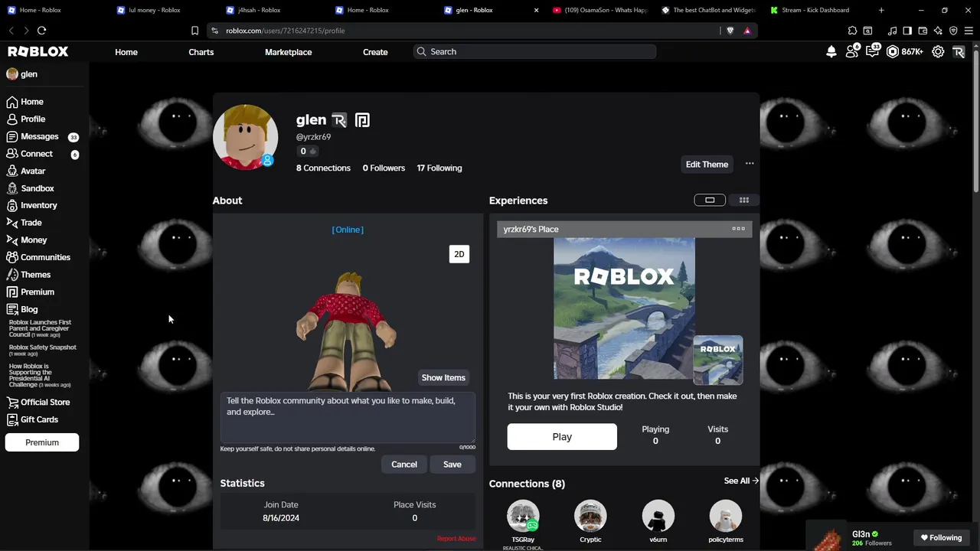Click the RoPro icon in Roblox header
Image resolution: width=980 pixels, height=551 pixels.
click(x=959, y=52)
